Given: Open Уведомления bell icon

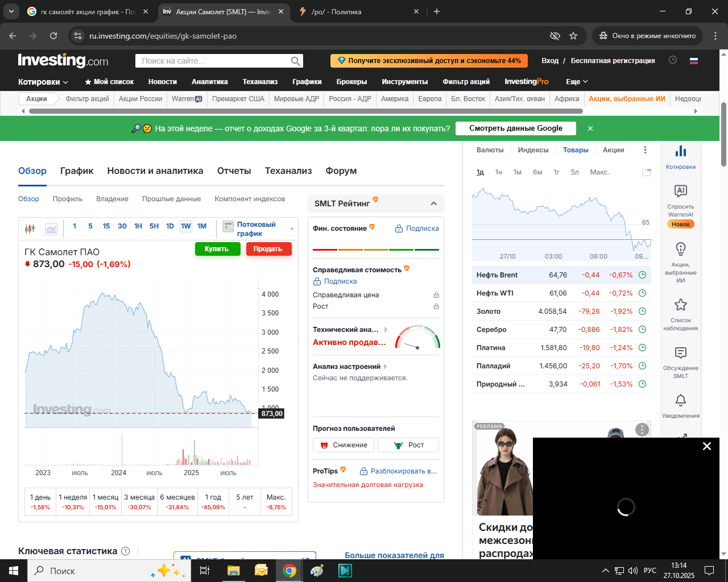Looking at the screenshot, I should (681, 401).
